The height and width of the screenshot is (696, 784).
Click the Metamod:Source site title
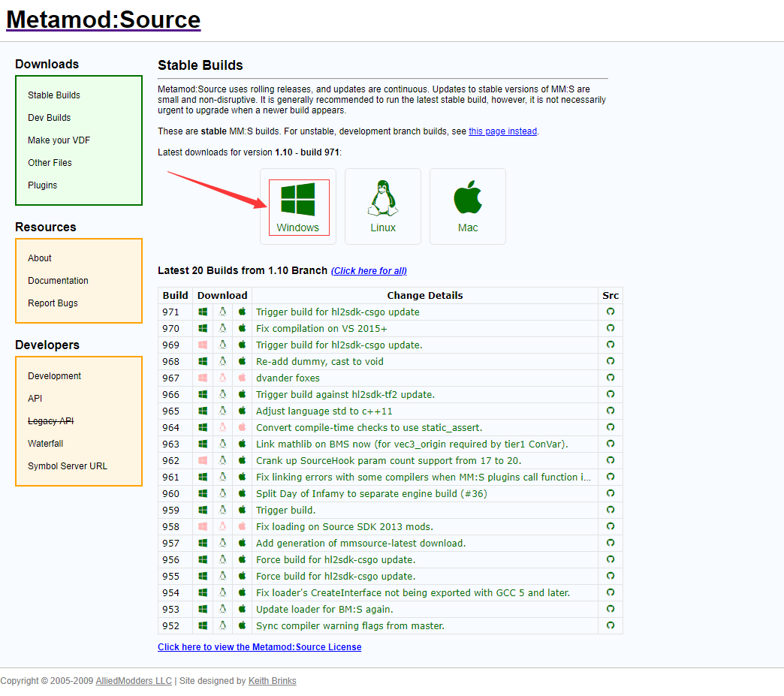click(104, 20)
